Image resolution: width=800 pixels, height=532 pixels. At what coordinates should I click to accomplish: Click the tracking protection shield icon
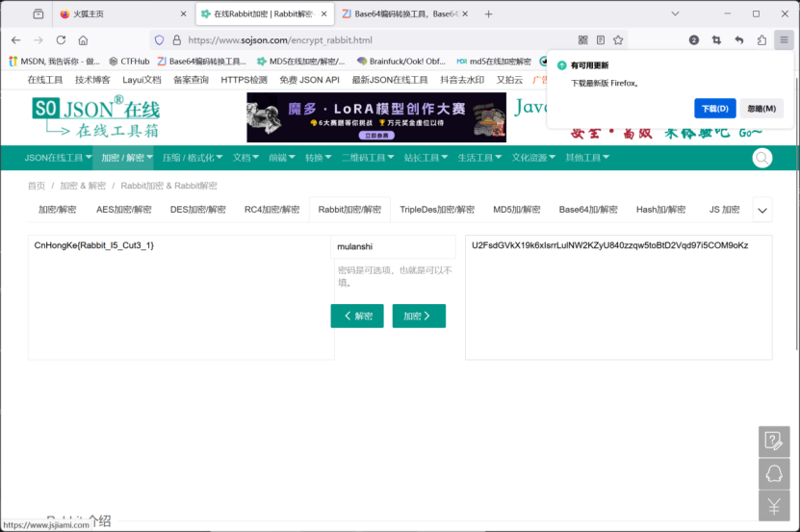[159, 40]
